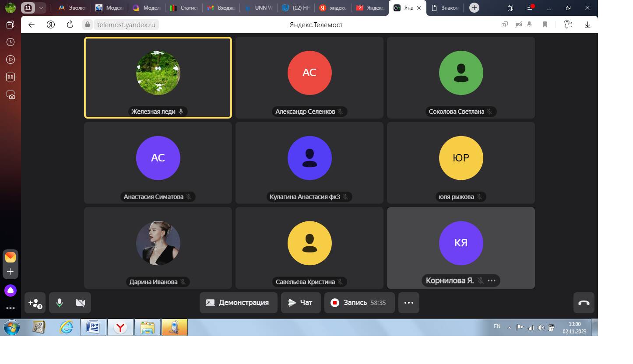633x364 pixels.
Task: Show hidden tray icons arrow
Action: [509, 327]
